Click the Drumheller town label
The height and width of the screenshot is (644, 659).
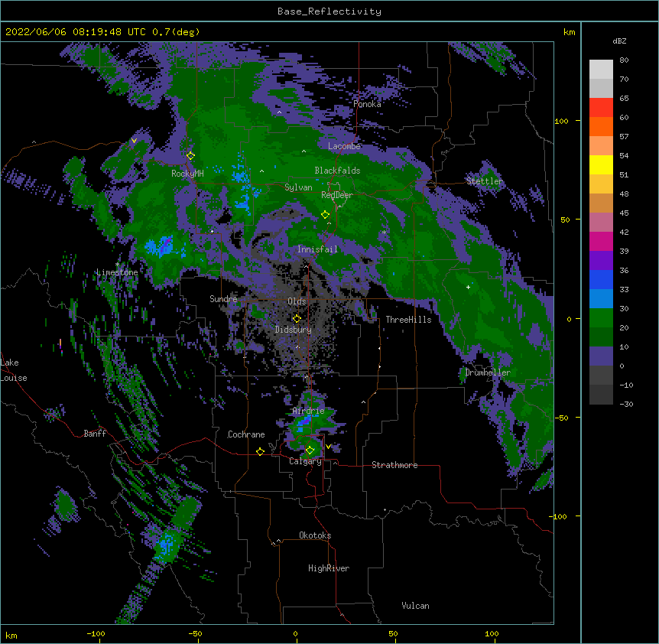click(x=488, y=372)
